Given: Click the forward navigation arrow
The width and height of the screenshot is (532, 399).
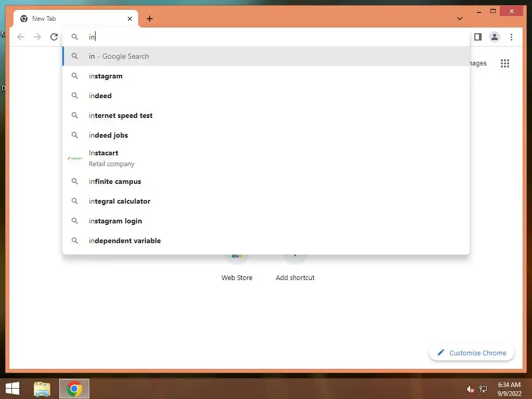Looking at the screenshot, I should pos(37,37).
